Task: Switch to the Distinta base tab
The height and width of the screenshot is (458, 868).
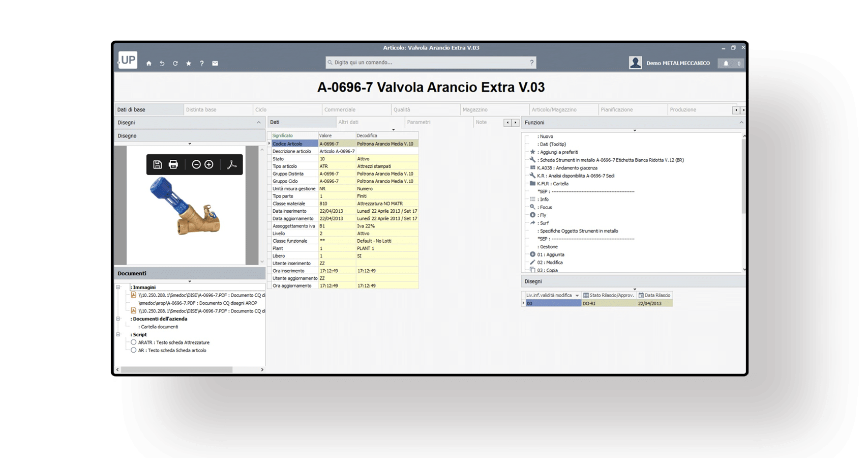Action: pyautogui.click(x=201, y=110)
